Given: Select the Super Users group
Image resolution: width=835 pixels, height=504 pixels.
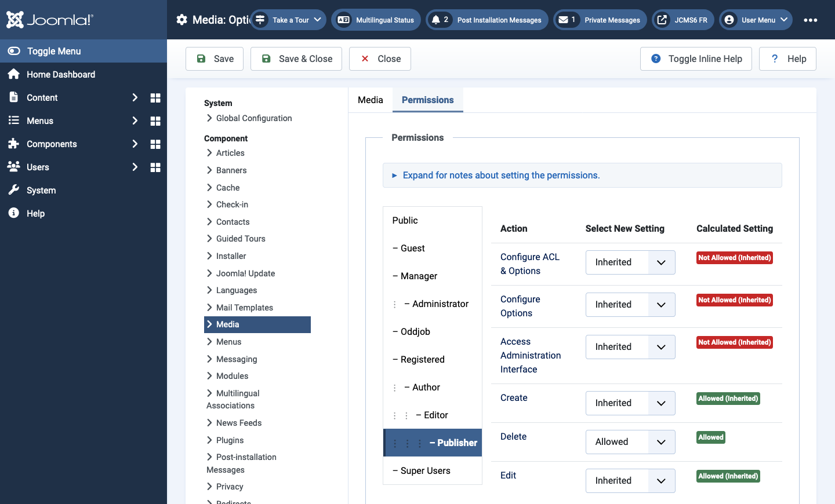Looking at the screenshot, I should pos(433,470).
